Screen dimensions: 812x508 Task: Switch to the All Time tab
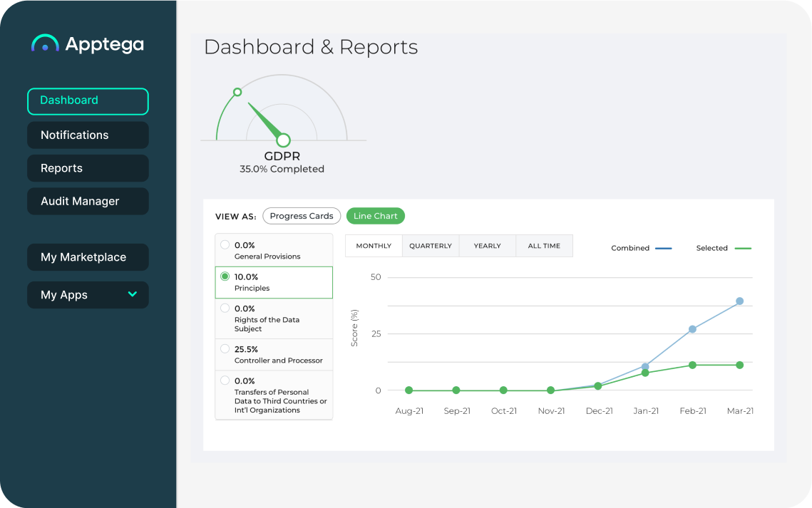pos(544,245)
